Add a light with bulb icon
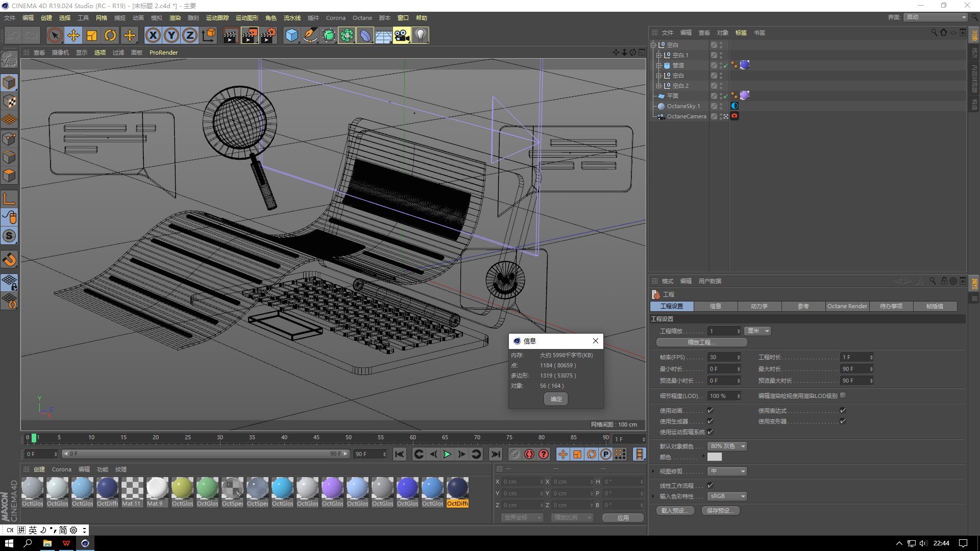980x551 pixels. pos(420,35)
